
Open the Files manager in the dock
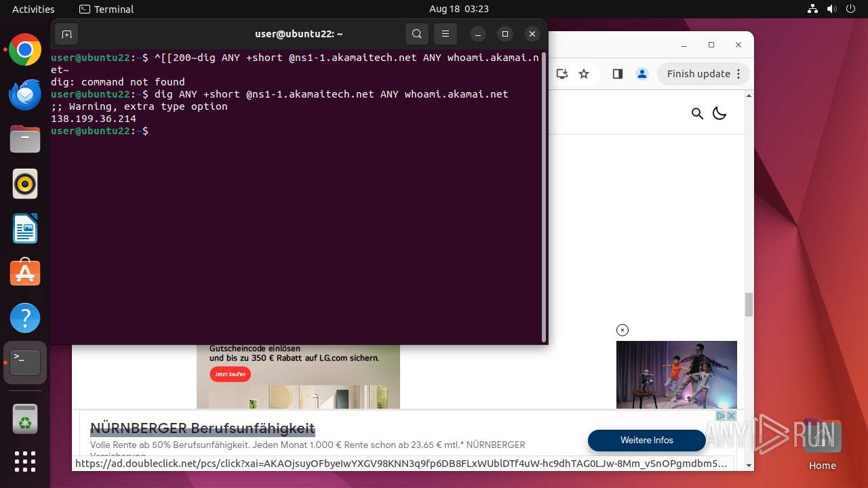coord(25,139)
